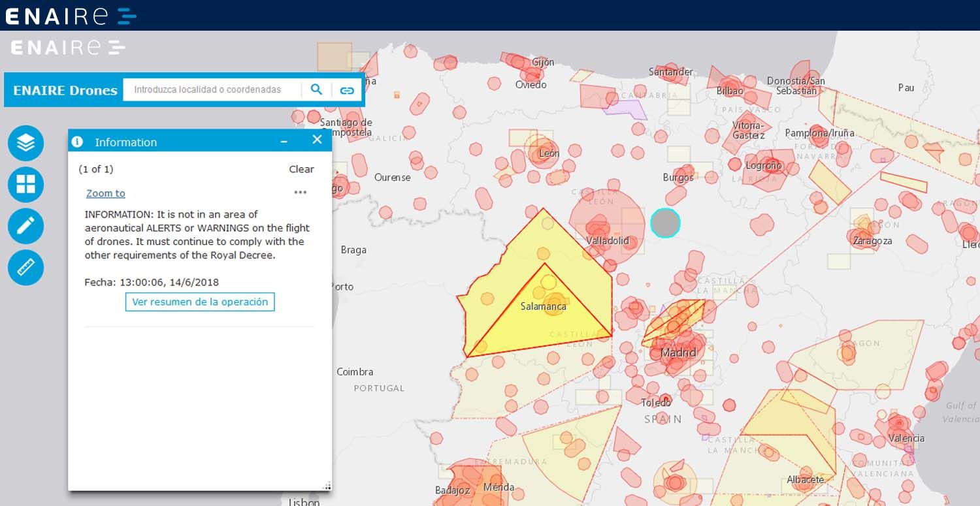This screenshot has width=980, height=506.
Task: Click the Information panel info icon
Action: (77, 142)
